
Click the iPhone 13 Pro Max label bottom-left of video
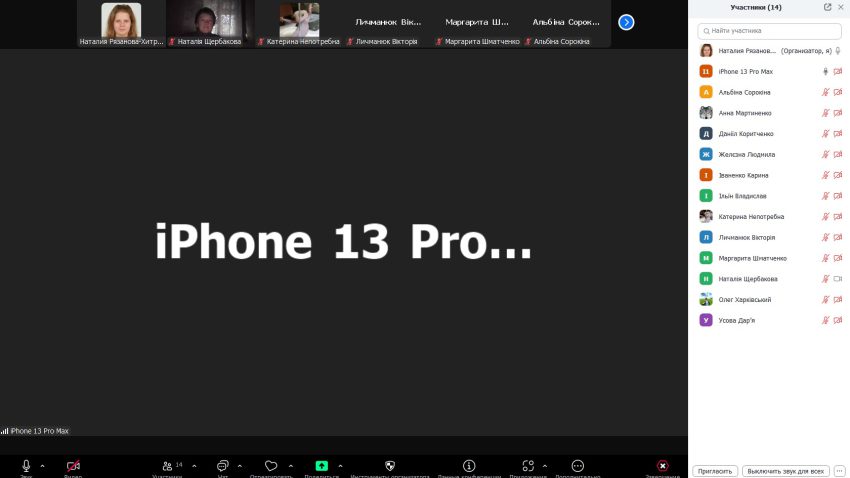click(39, 431)
